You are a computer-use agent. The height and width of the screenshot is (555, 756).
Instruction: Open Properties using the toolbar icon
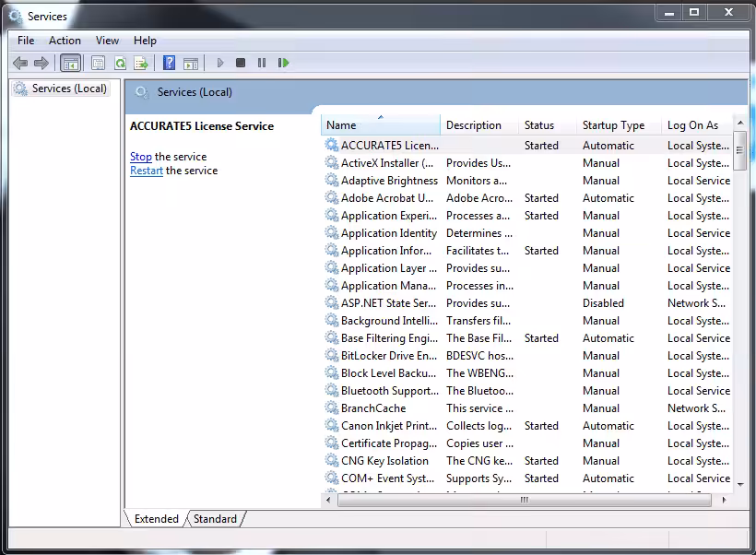(98, 64)
